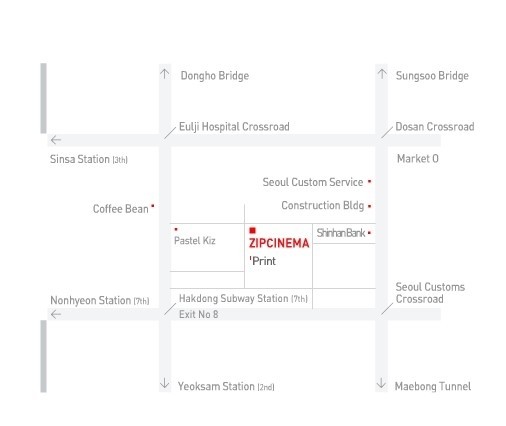The image size is (506, 426).
Task: Select the ZIPCINEMA red label
Action: pos(279,243)
